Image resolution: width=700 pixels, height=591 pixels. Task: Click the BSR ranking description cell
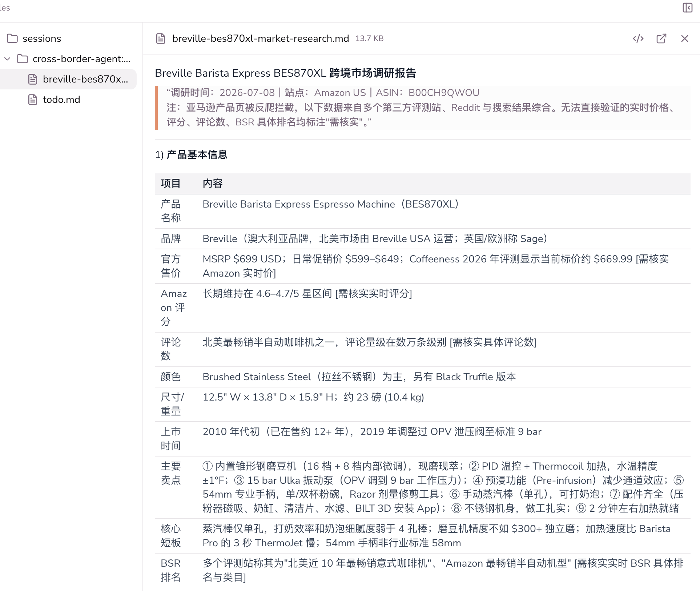pos(443,570)
